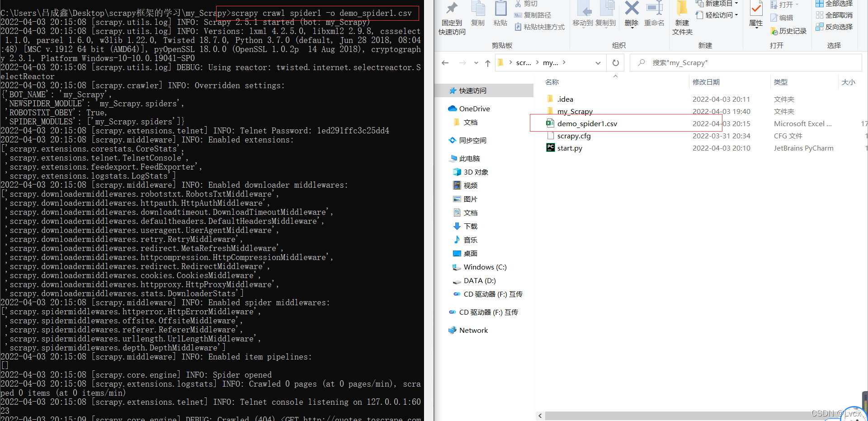The height and width of the screenshot is (421, 868).
Task: Go up one folder level with the up arrow
Action: pyautogui.click(x=488, y=63)
